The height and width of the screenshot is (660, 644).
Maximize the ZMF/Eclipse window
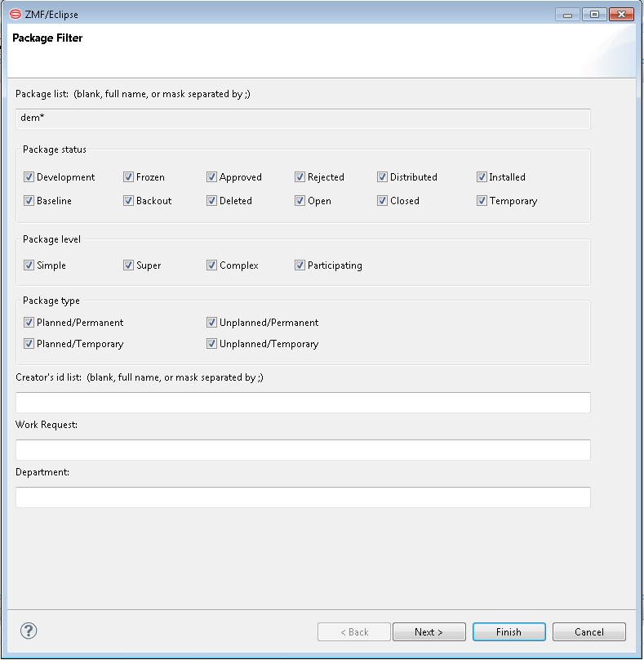[594, 15]
